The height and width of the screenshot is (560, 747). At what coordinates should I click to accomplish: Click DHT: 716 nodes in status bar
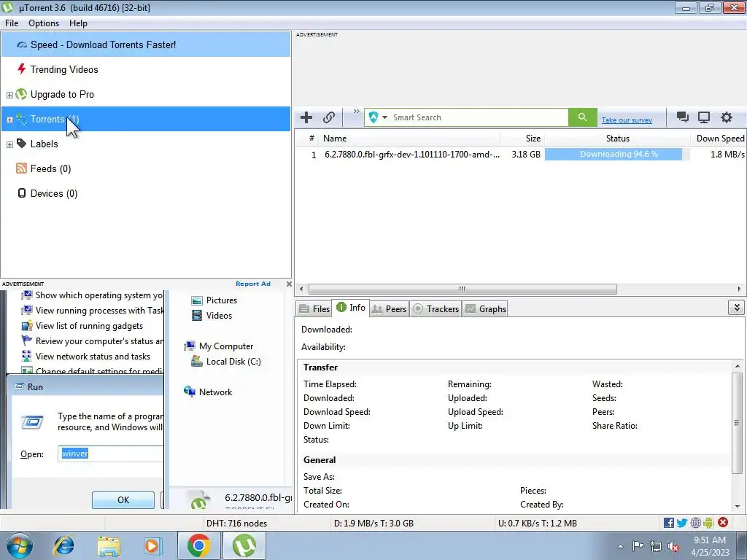pyautogui.click(x=237, y=524)
